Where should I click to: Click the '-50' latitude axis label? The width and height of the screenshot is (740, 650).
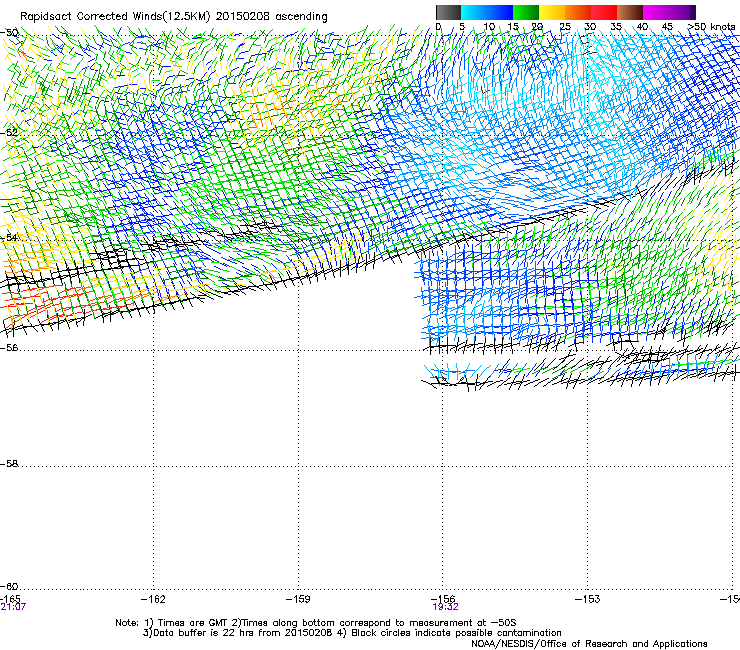pyautogui.click(x=9, y=33)
